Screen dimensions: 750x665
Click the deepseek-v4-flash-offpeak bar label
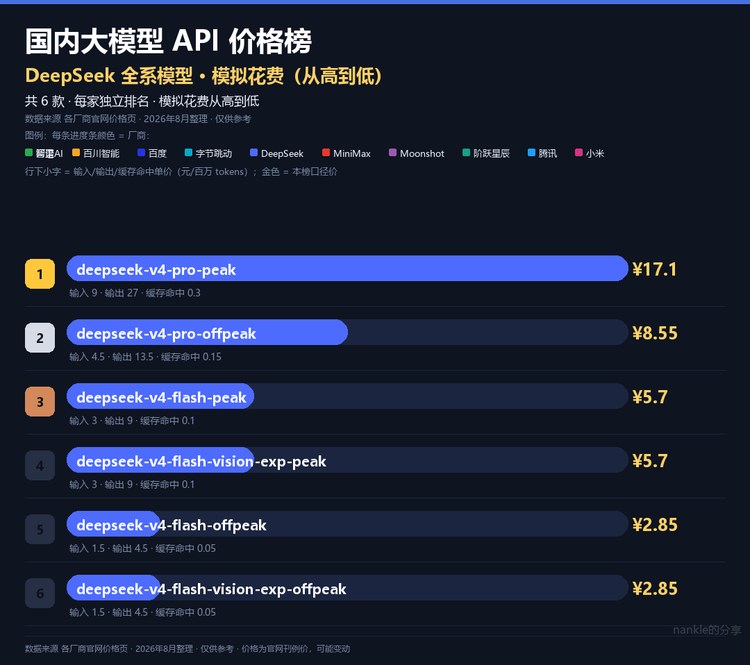click(171, 525)
